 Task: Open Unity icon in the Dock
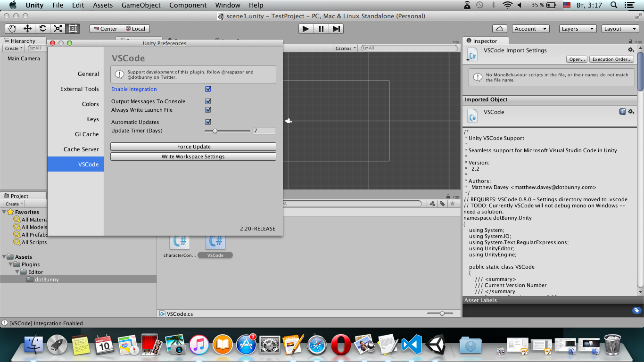435,345
